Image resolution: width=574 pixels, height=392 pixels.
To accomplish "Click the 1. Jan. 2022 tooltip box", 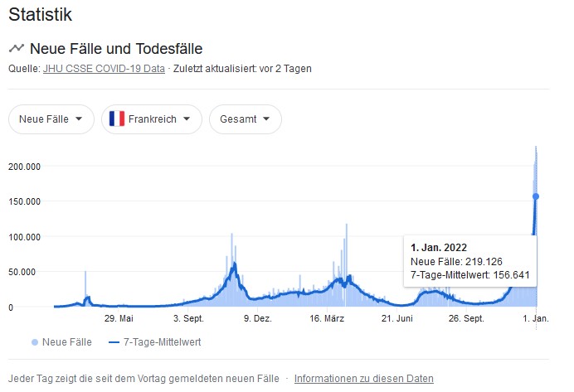I will (469, 261).
